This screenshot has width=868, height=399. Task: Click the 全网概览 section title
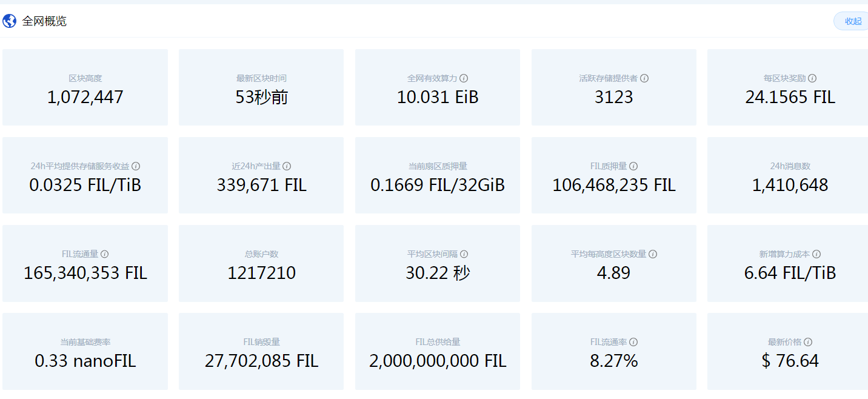(44, 21)
